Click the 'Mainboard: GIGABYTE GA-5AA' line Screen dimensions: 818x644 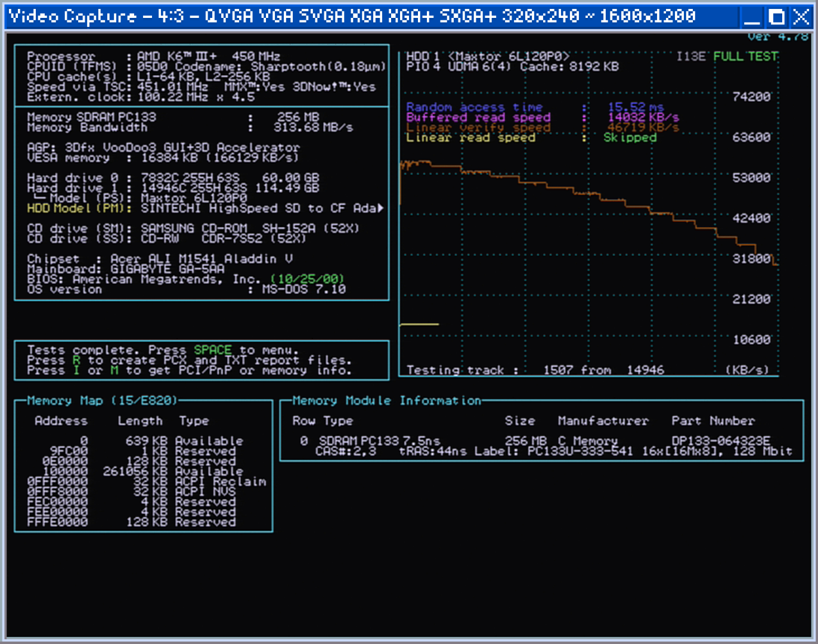click(126, 269)
